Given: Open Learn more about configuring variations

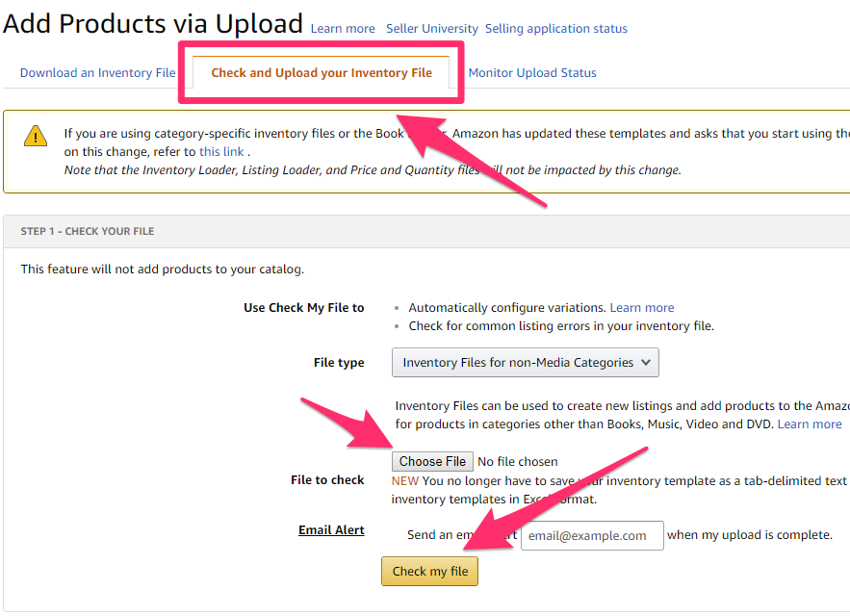Looking at the screenshot, I should point(642,307).
